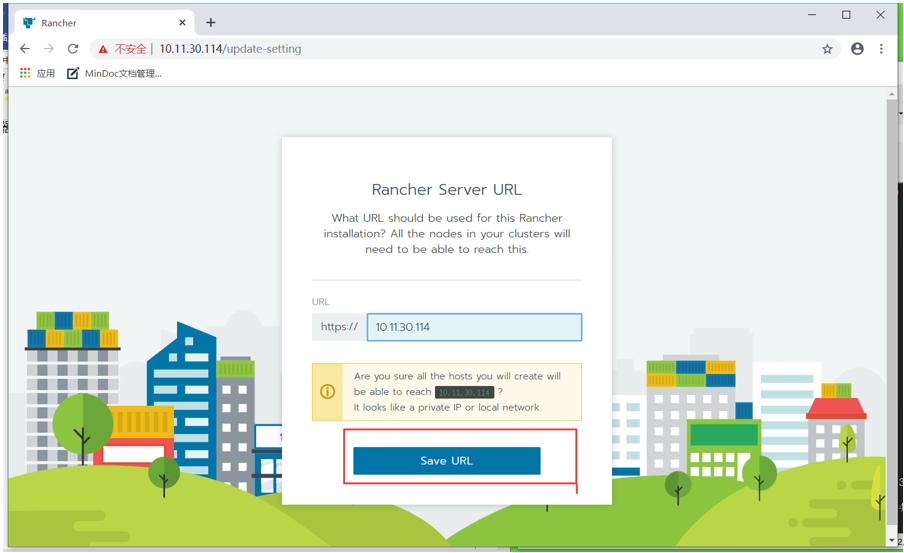Click the Rancher server URL input field
Screen dimensions: 904x553
coord(474,327)
